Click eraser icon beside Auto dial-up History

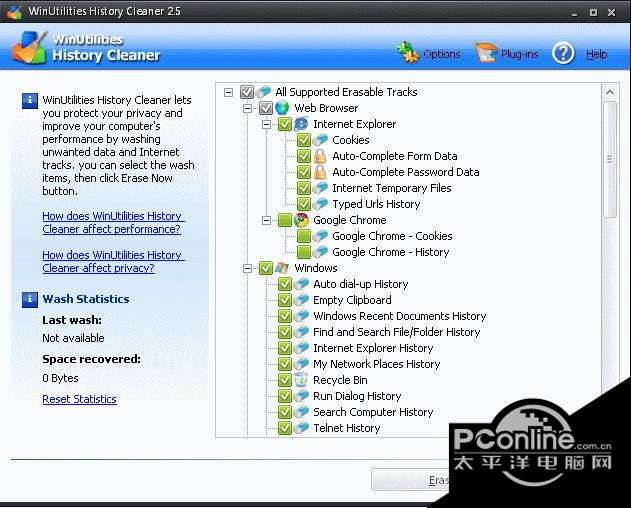(301, 284)
